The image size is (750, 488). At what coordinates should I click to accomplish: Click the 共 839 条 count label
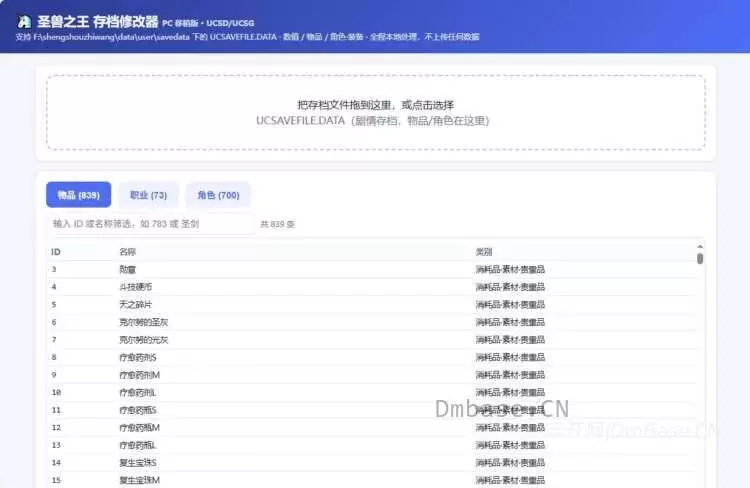tap(277, 224)
